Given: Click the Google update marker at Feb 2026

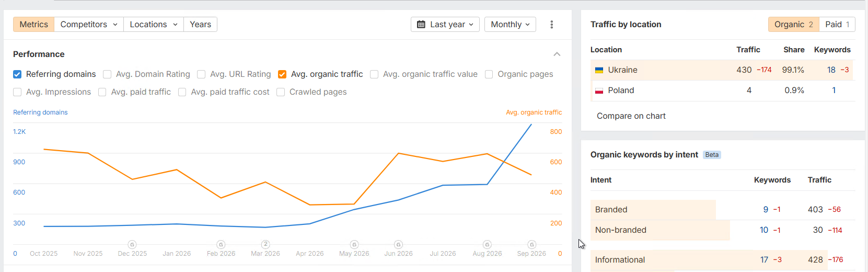Looking at the screenshot, I should [x=221, y=244].
